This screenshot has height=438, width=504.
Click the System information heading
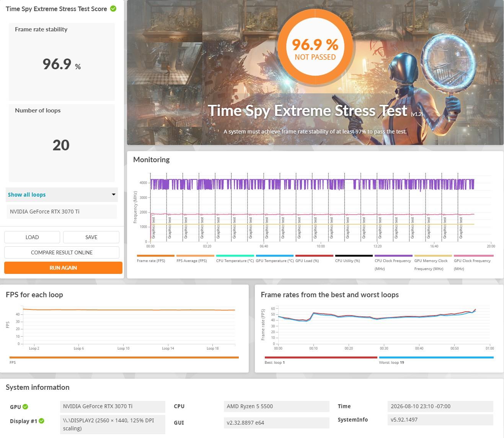coord(38,387)
